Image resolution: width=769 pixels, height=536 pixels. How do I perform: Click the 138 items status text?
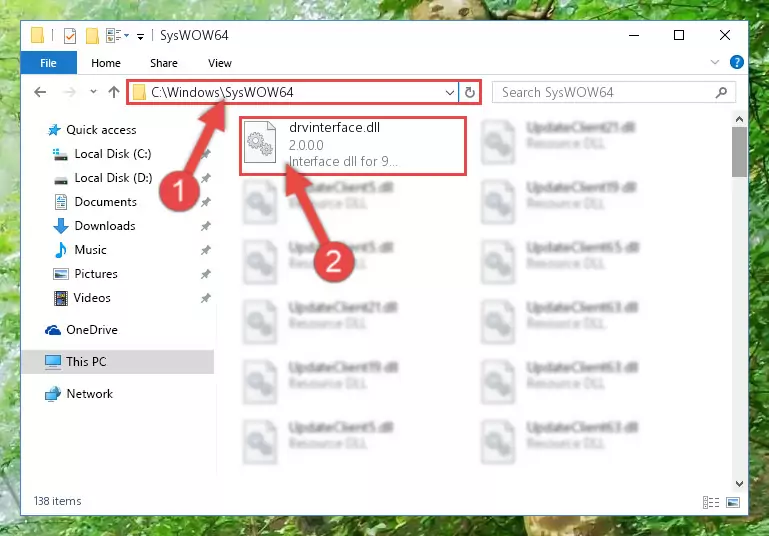pos(57,501)
